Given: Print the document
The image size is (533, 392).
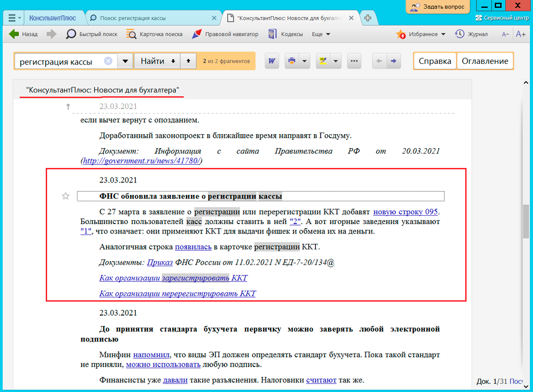Looking at the screenshot, I should point(291,61).
